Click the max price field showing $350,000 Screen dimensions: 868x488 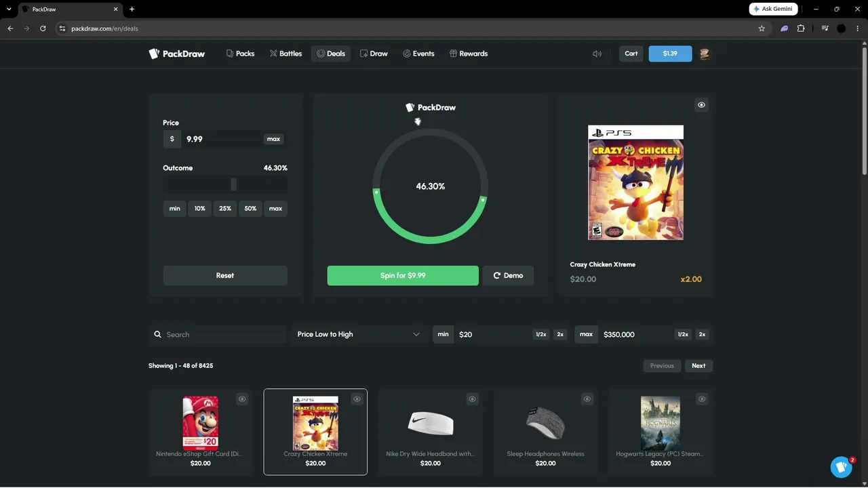coord(636,335)
